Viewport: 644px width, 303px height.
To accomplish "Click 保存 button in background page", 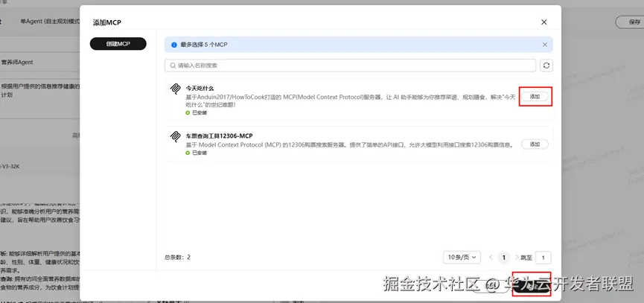I will tap(631, 22).
